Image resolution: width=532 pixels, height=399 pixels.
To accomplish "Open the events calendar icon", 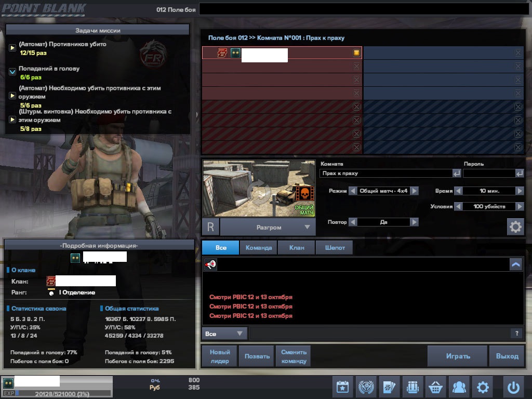I will pos(342,387).
